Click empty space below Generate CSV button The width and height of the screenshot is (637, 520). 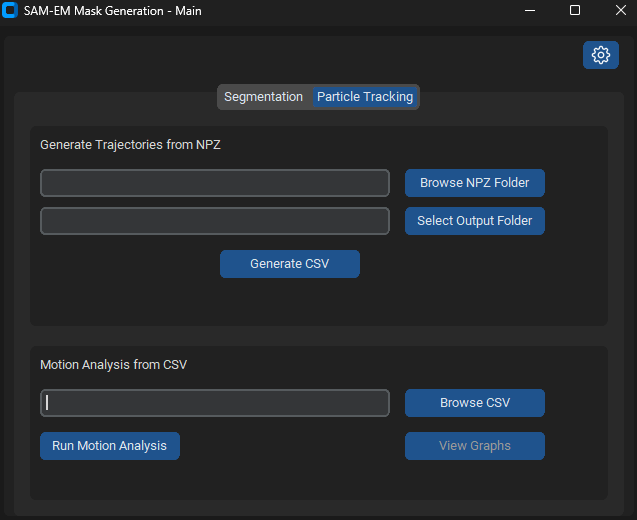pyautogui.click(x=289, y=302)
